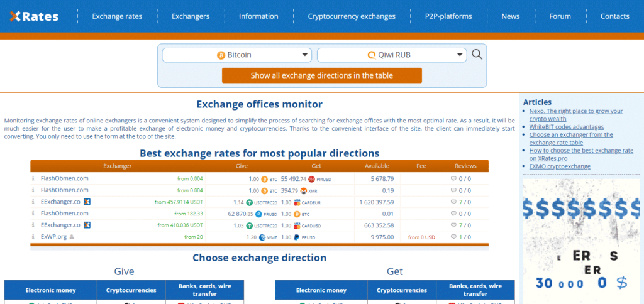Click the info icon on the FlashObmen XMR row
644x304 pixels.
(33, 190)
